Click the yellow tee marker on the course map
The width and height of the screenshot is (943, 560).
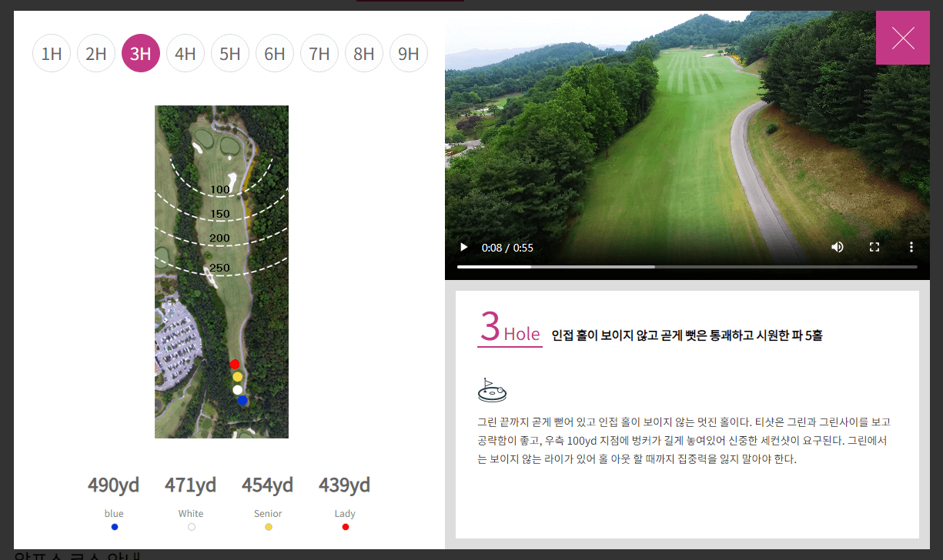238,376
